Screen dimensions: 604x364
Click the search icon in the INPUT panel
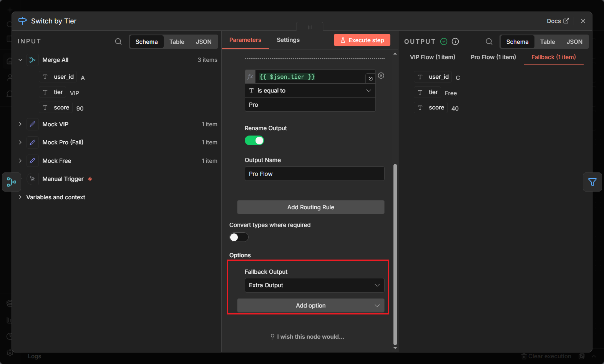(118, 41)
